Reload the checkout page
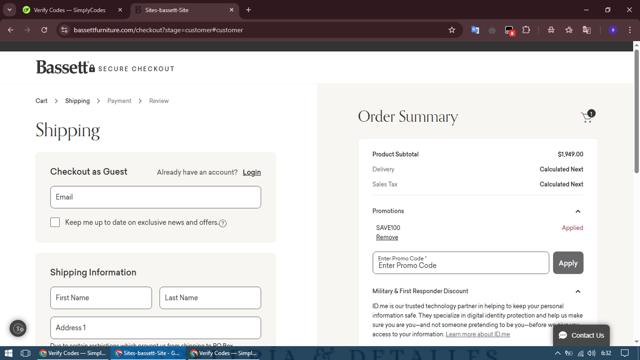 [x=44, y=30]
